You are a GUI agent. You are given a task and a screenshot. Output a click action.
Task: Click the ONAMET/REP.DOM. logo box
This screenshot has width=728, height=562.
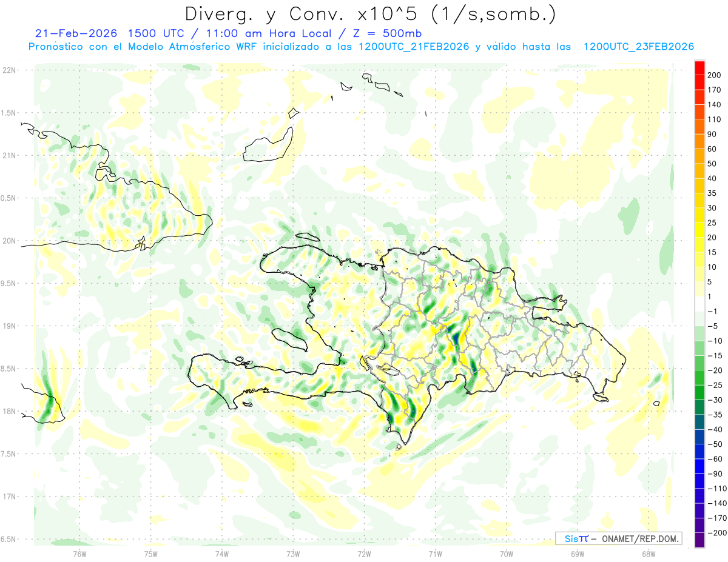[619, 538]
